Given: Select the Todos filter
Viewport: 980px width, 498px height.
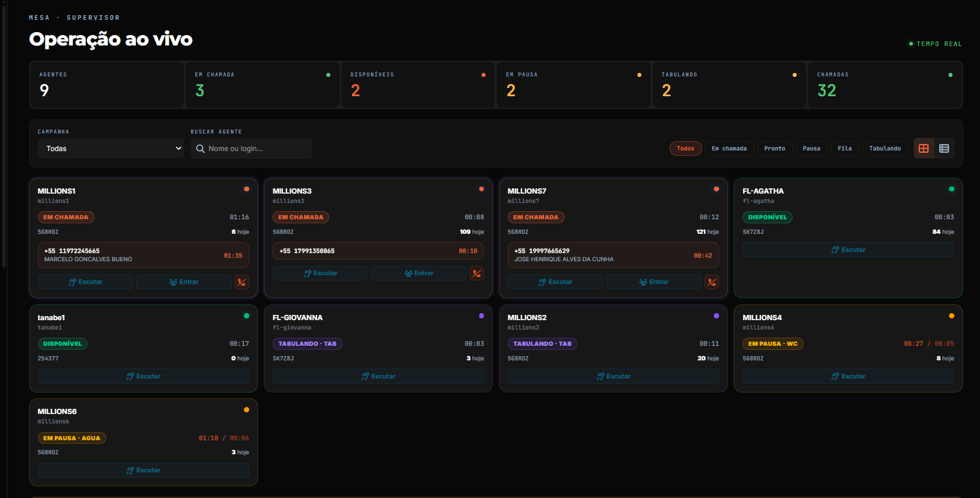Looking at the screenshot, I should (x=685, y=149).
